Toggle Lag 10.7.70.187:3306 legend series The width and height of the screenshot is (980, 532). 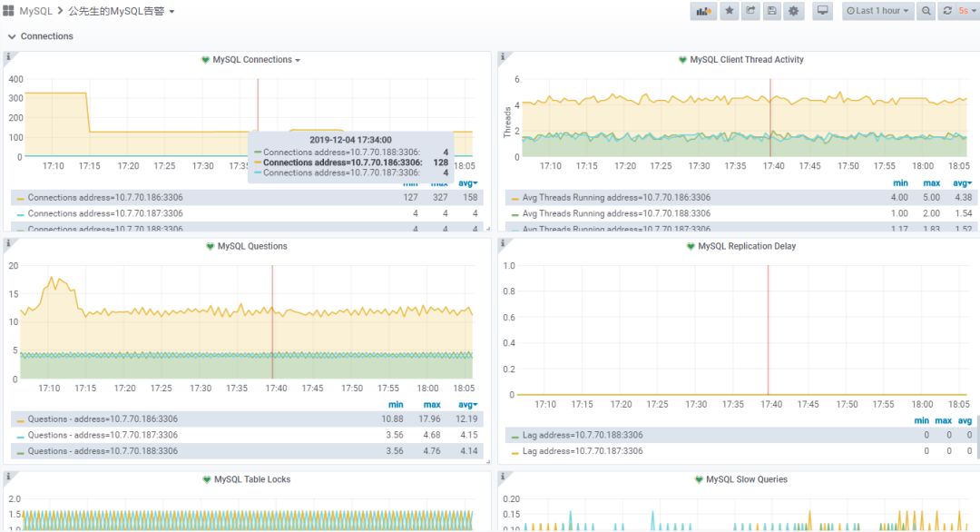coord(583,450)
